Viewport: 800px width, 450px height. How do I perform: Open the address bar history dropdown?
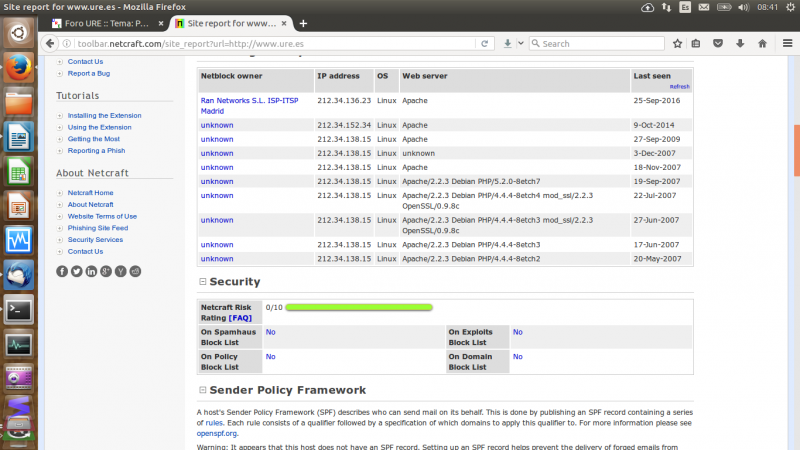(520, 43)
